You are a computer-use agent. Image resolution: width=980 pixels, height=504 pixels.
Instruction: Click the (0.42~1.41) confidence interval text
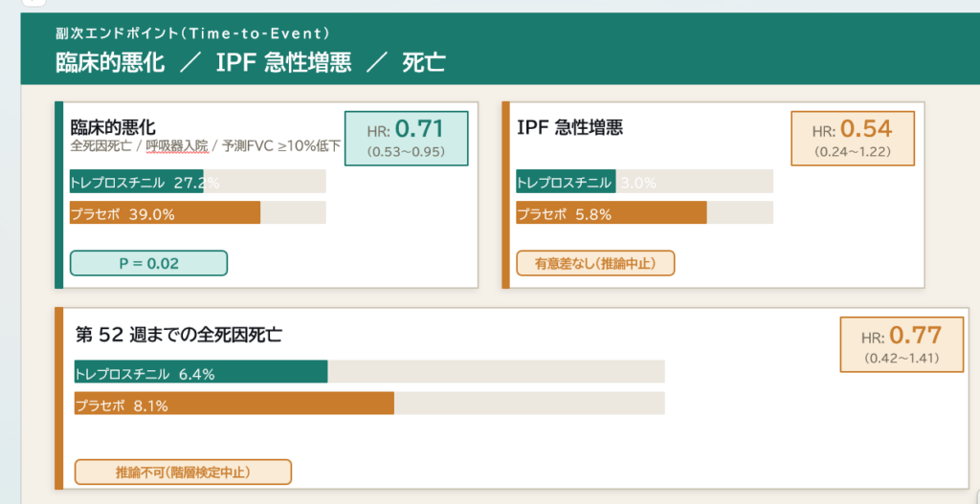point(902,359)
